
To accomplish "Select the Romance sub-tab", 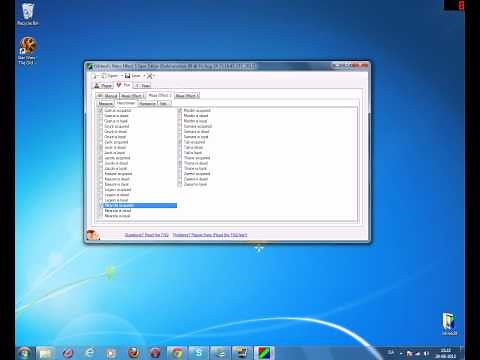I will click(147, 103).
